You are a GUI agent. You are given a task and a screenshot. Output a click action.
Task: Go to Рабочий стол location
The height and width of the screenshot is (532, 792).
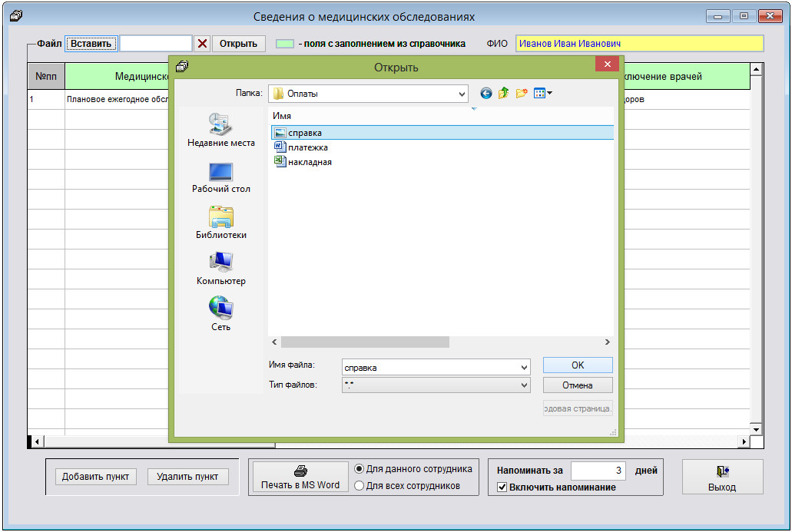click(220, 177)
